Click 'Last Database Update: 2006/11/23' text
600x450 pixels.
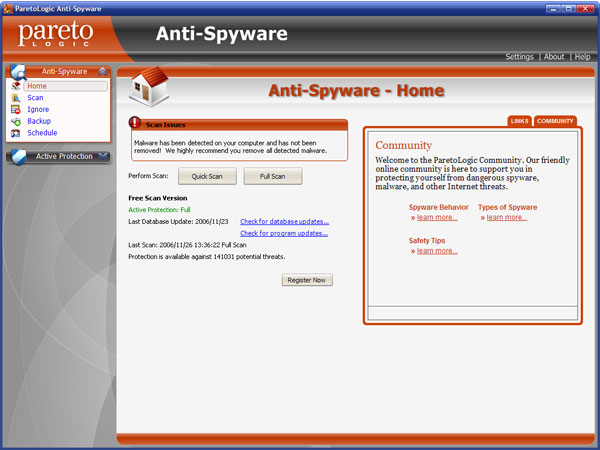point(178,222)
